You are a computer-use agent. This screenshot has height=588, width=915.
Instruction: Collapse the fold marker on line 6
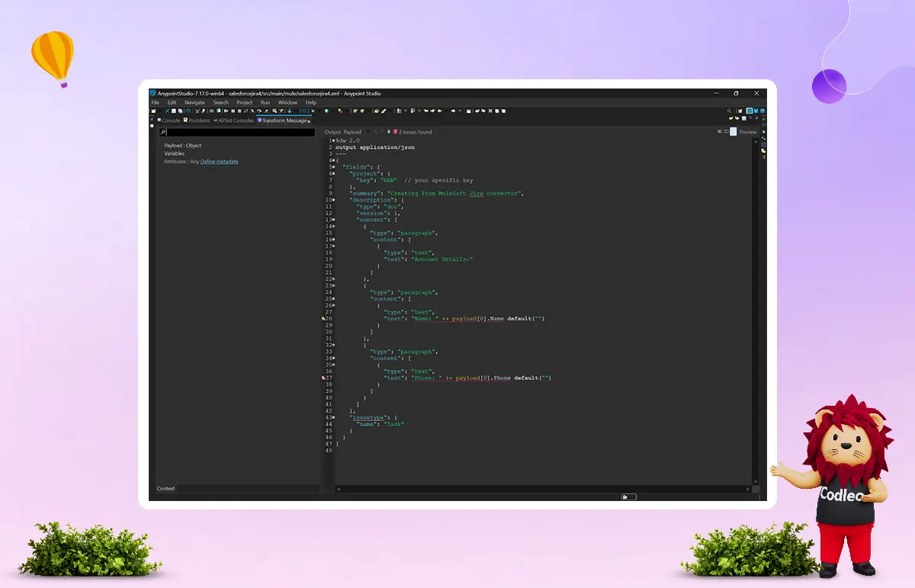point(333,174)
